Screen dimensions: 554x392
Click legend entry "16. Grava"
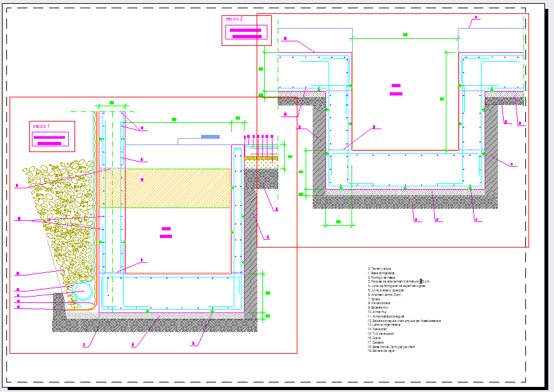pos(375,337)
